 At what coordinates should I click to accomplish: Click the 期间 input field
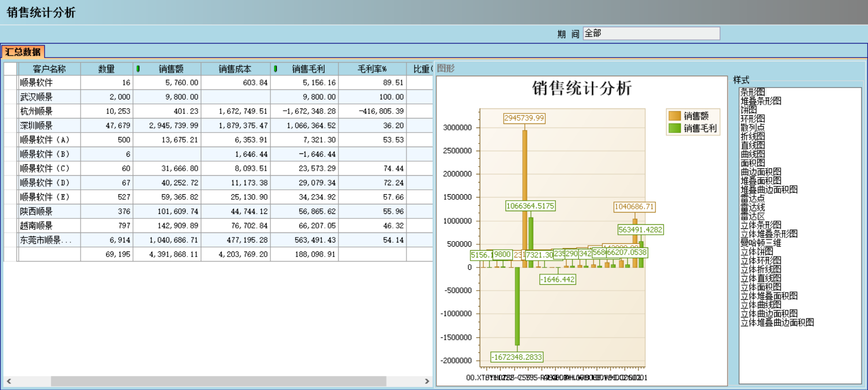651,34
